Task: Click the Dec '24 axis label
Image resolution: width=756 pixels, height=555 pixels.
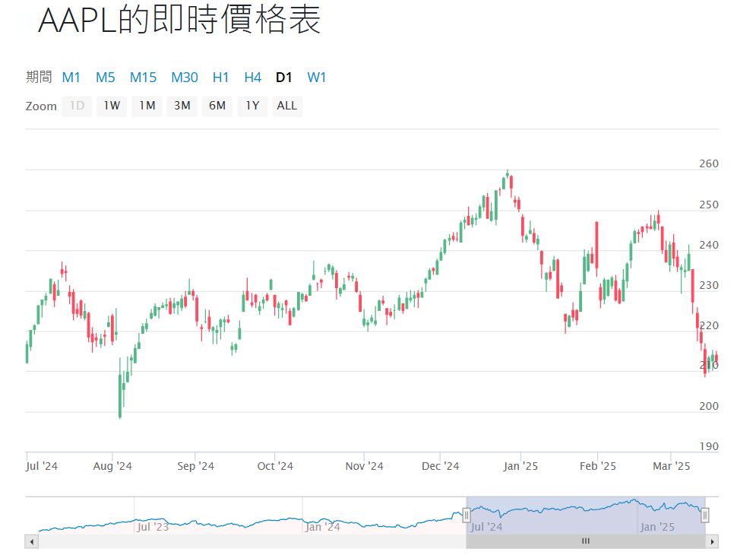Action: (x=440, y=466)
